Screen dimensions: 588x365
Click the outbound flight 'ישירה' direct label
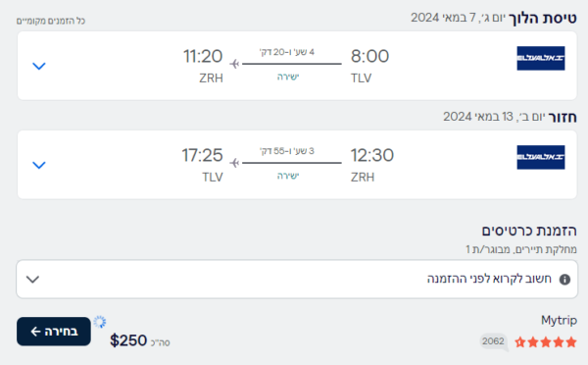click(x=288, y=77)
